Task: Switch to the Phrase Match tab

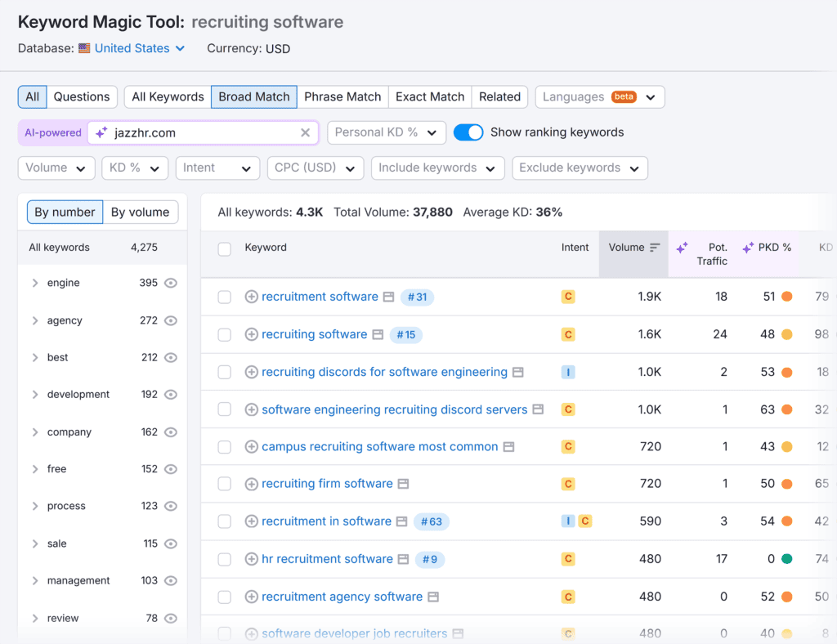Action: [342, 96]
